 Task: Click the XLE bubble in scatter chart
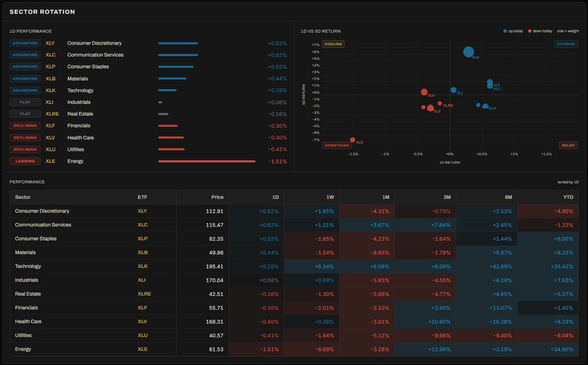pyautogui.click(x=353, y=140)
